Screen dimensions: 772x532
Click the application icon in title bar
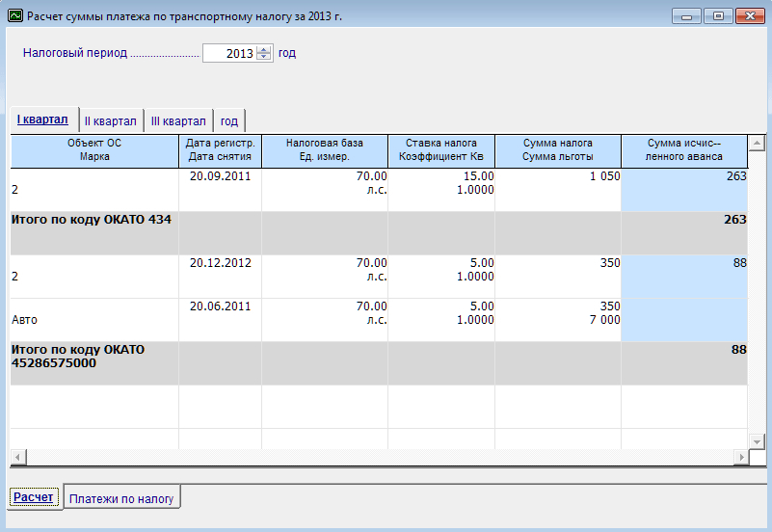click(x=15, y=15)
